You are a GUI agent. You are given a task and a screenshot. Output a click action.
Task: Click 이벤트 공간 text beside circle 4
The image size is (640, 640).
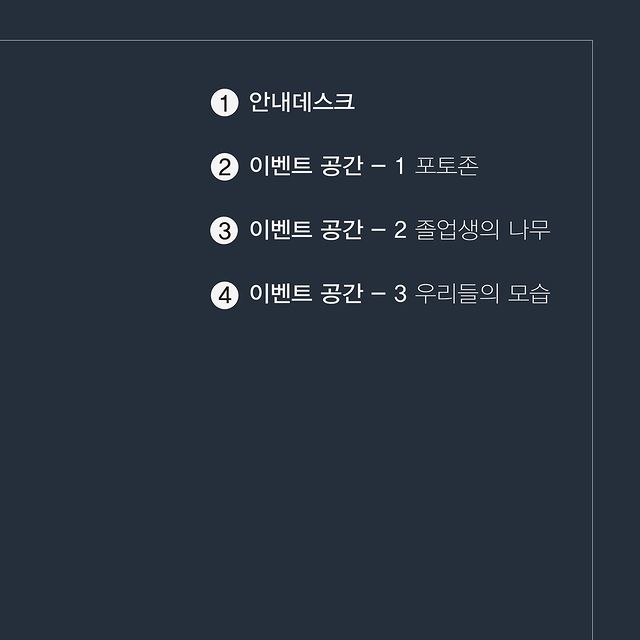pyautogui.click(x=305, y=295)
